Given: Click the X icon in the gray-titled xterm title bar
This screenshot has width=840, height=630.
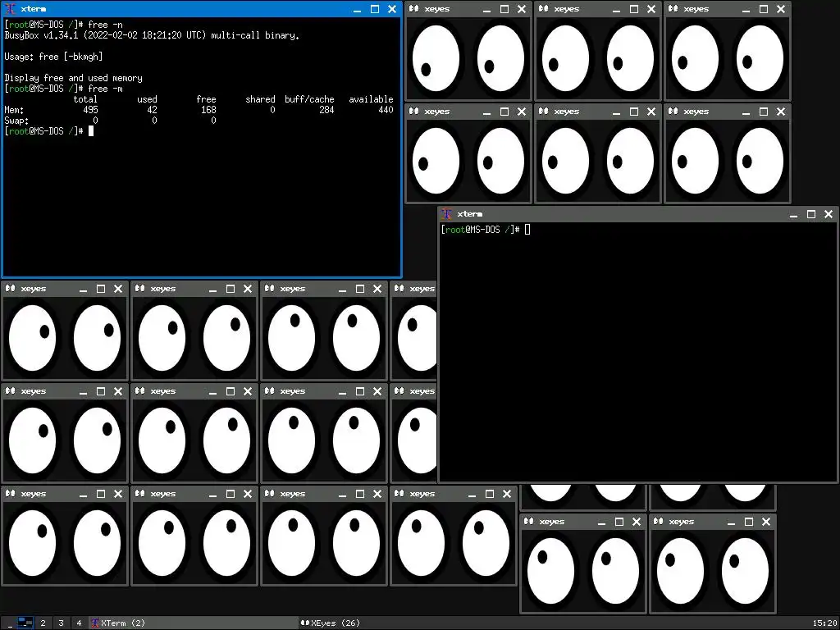Looking at the screenshot, I should click(x=446, y=214).
